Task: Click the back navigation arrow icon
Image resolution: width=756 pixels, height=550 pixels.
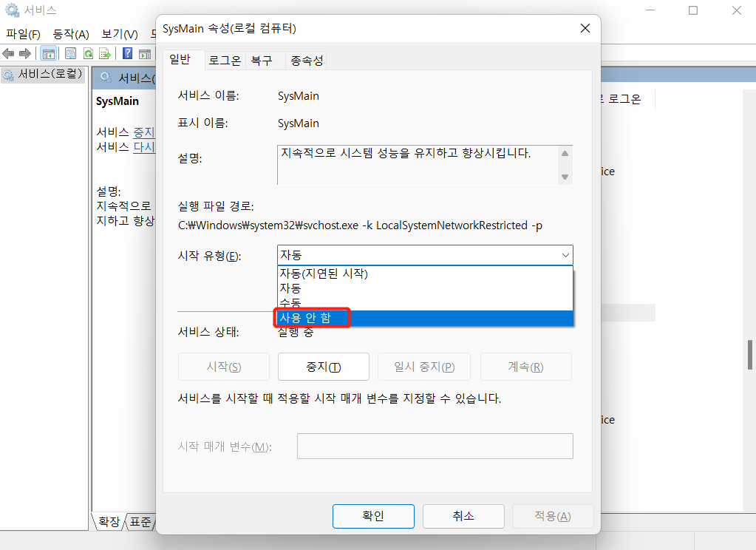Action: click(x=7, y=52)
